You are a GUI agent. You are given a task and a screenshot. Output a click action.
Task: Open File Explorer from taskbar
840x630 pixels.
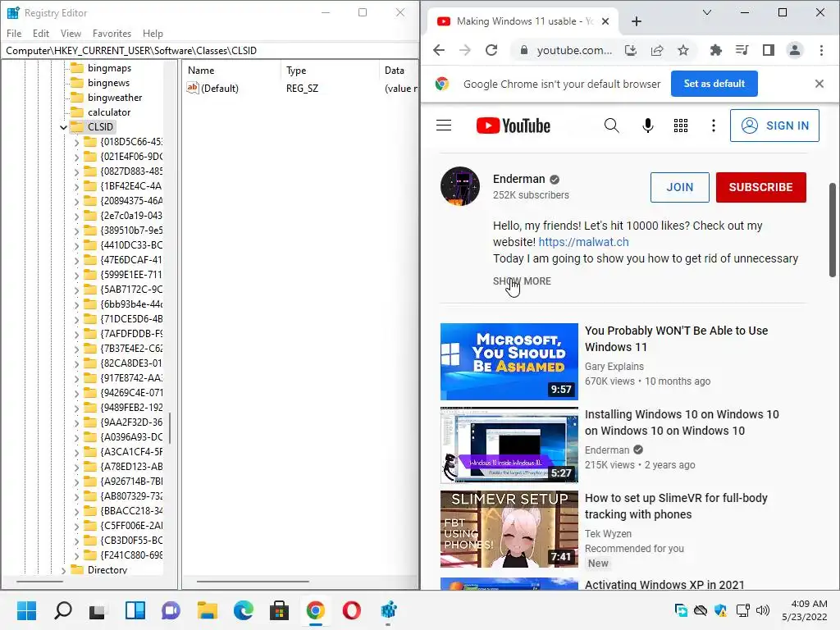(x=207, y=610)
